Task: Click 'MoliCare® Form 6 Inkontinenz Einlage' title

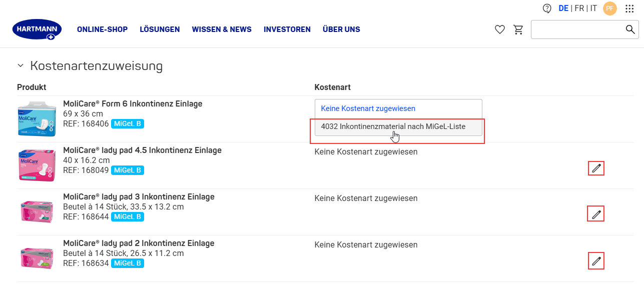Action: click(133, 104)
